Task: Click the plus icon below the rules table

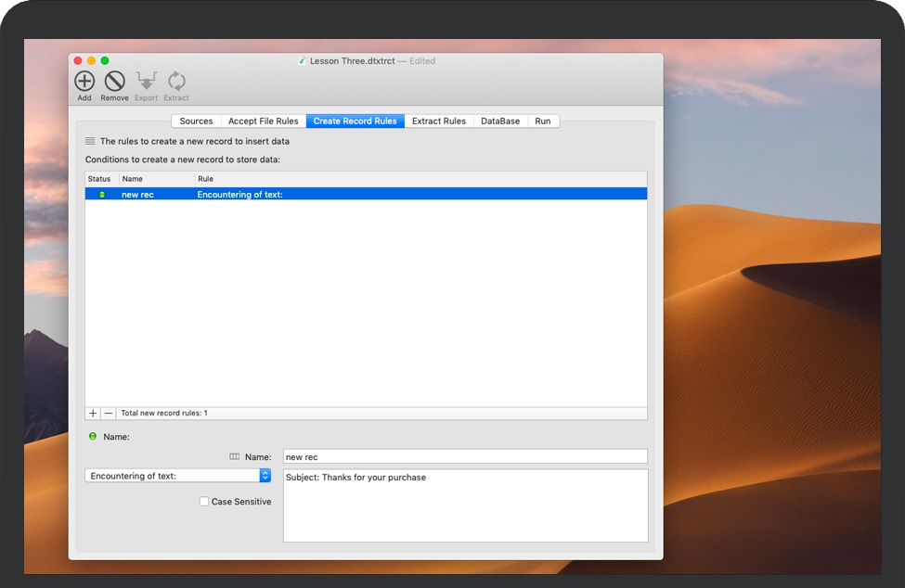Action: coord(92,412)
